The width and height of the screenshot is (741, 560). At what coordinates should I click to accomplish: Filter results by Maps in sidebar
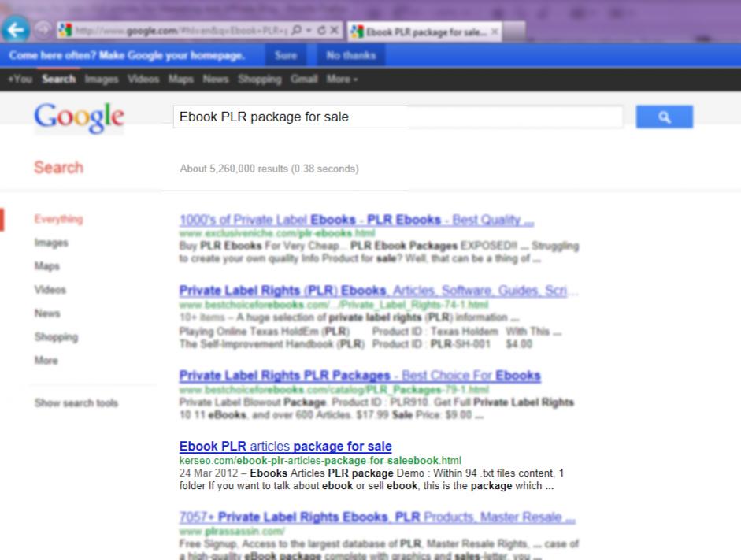click(46, 266)
